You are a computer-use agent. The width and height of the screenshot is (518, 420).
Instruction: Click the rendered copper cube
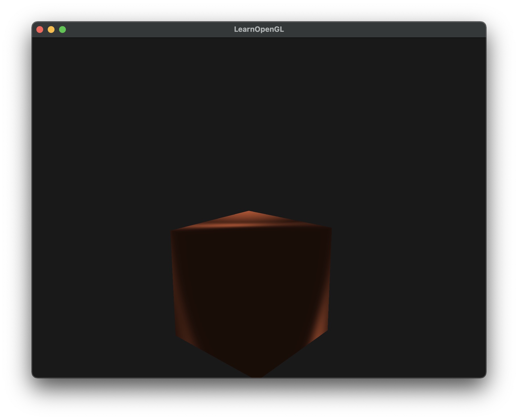point(251,294)
